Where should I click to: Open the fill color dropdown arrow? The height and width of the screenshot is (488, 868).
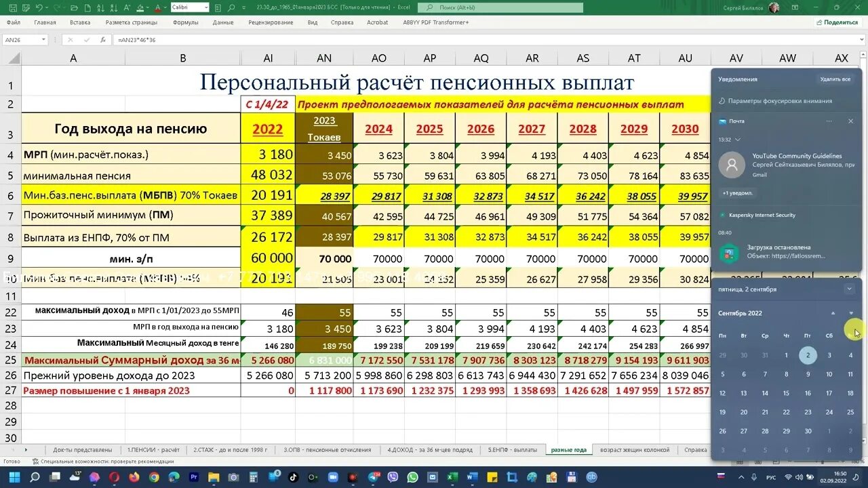(148, 7)
